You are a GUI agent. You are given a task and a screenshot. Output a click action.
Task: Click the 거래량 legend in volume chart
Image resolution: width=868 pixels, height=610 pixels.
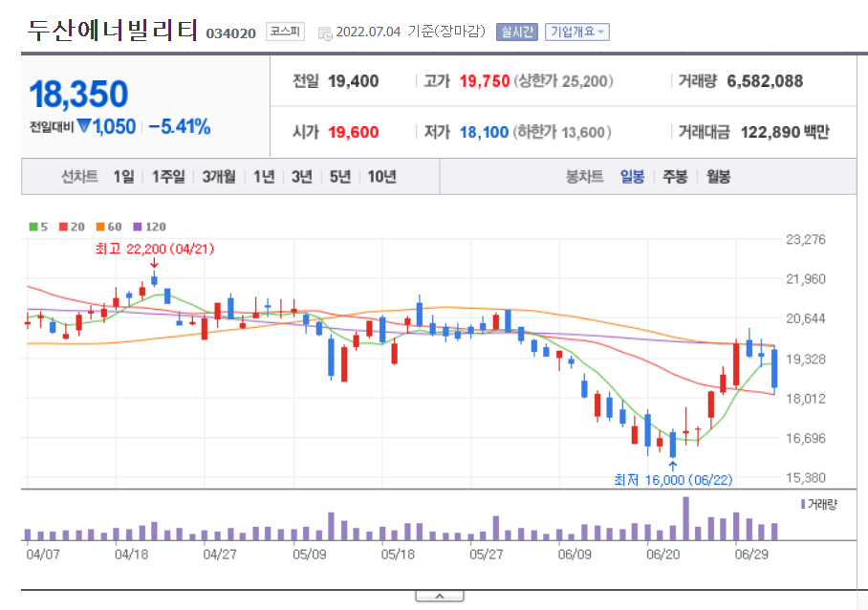pyautogui.click(x=818, y=504)
